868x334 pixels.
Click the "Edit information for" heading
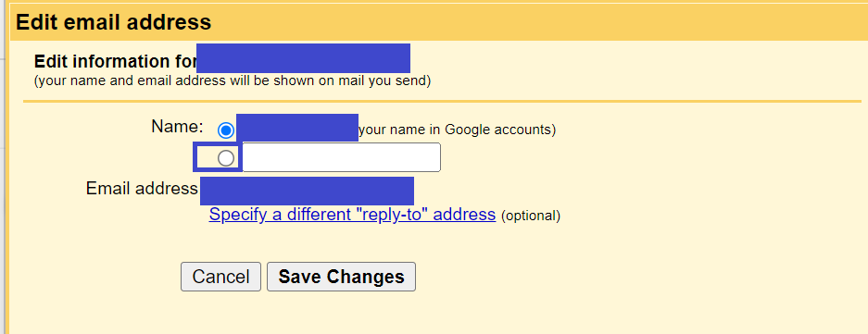click(115, 61)
